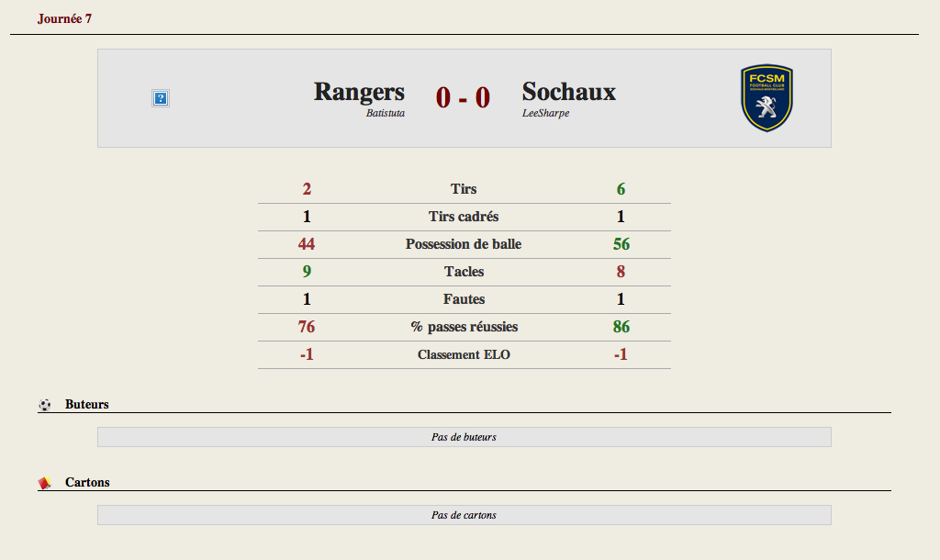Select manager name LeeSharpe
This screenshot has height=560, width=940.
coord(545,113)
